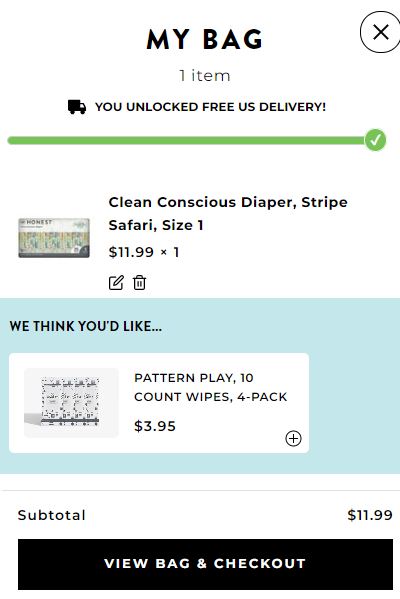
Task: Close the My Bag panel
Action: (x=380, y=32)
